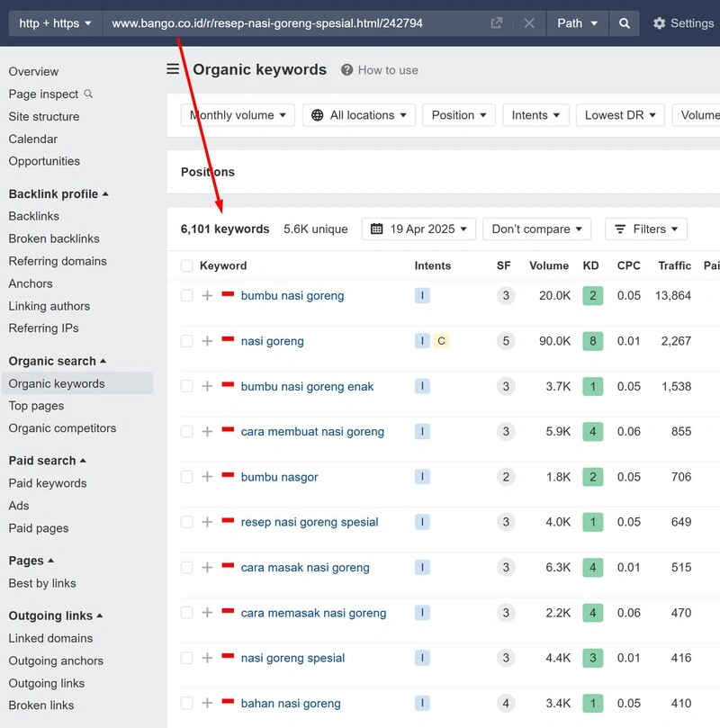
Task: Click the KD badge for nasi goreng
Action: (x=593, y=341)
